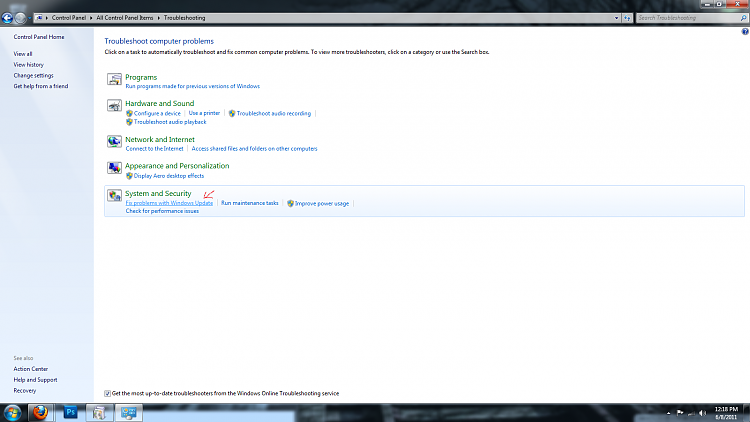Open Appearance and Personalization heading
Screen dimensions: 750x422
177,166
